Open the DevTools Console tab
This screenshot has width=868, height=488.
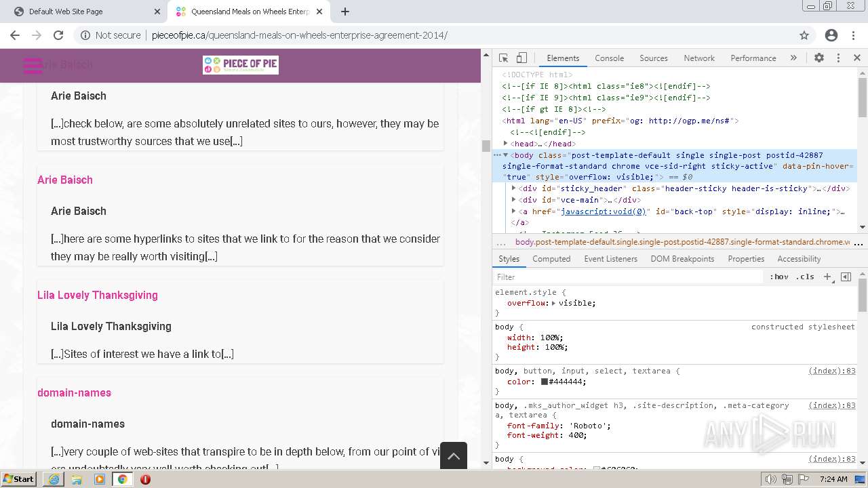[x=609, y=58]
